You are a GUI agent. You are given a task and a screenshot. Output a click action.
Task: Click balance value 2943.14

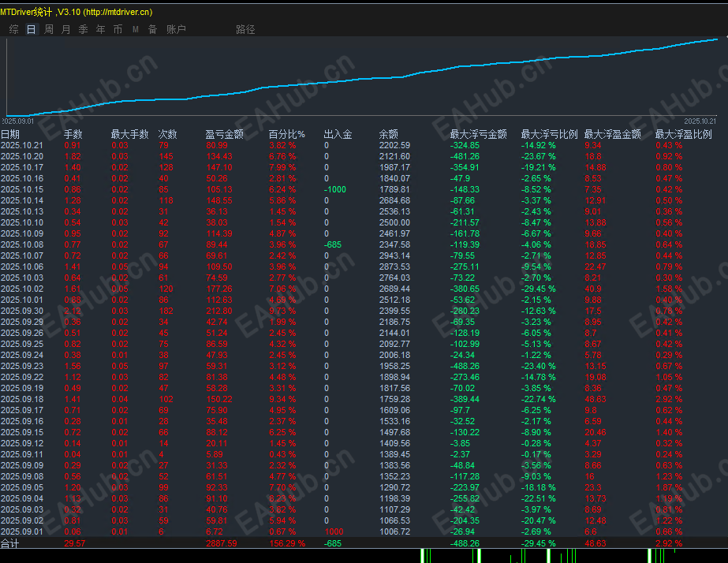coord(394,255)
